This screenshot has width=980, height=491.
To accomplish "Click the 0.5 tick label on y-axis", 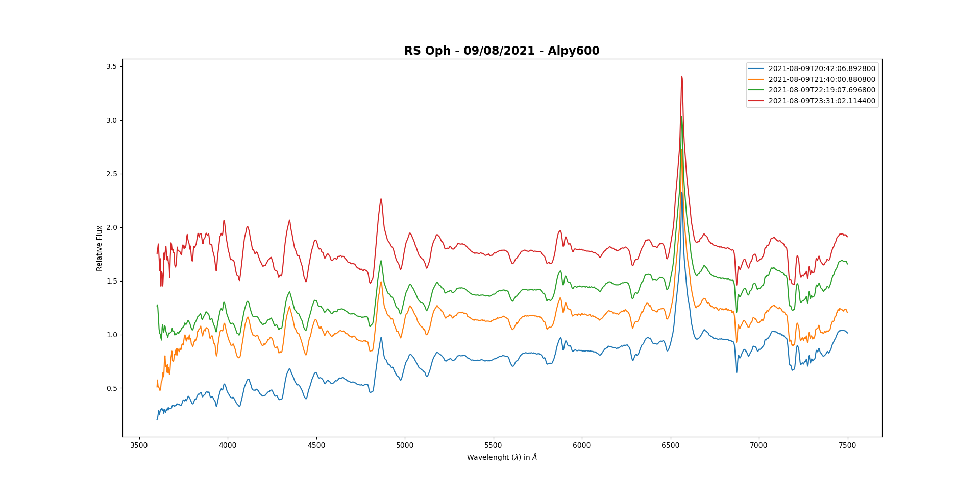I will click(111, 388).
